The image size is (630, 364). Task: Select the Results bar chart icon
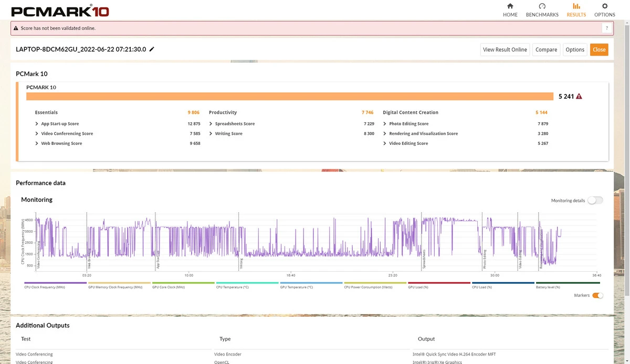pyautogui.click(x=576, y=6)
